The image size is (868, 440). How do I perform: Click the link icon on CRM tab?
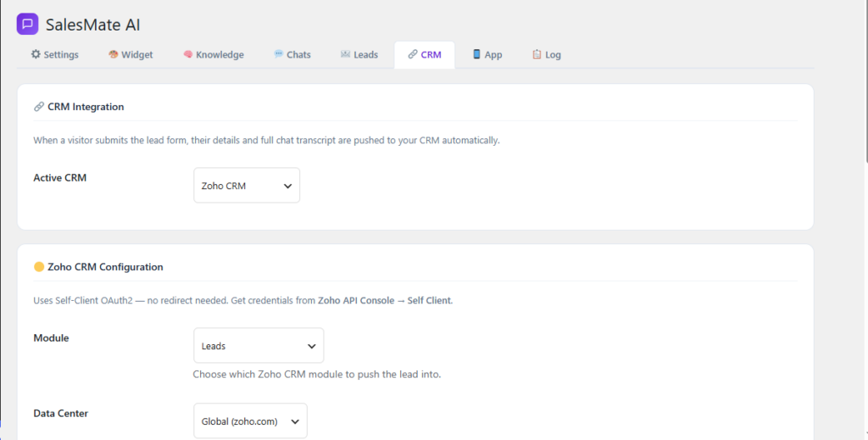pos(413,53)
